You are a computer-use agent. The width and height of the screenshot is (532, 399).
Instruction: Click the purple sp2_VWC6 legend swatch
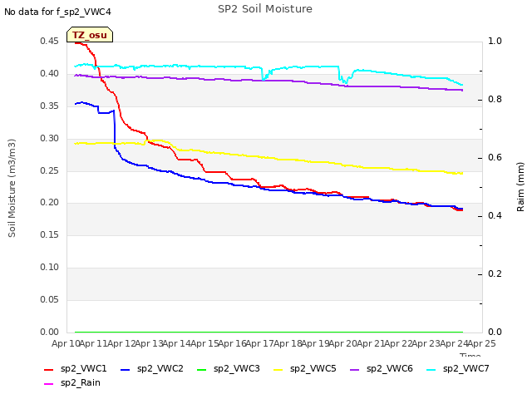(355, 369)
